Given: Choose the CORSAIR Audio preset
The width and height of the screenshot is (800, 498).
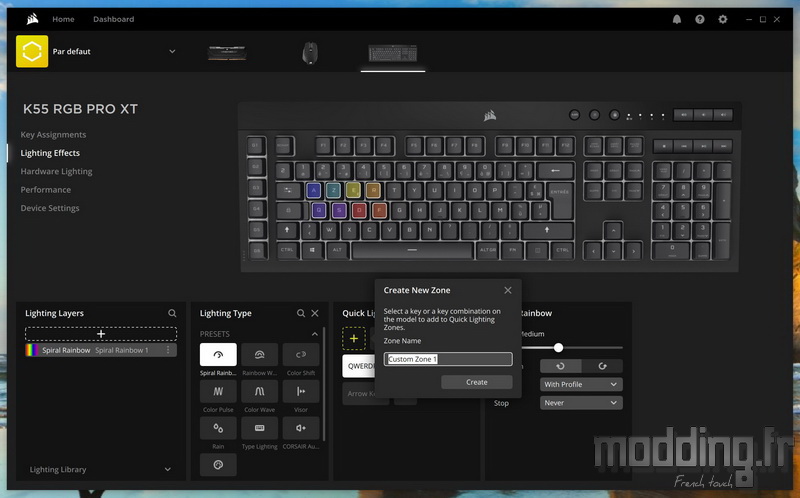Looking at the screenshot, I should pyautogui.click(x=301, y=428).
